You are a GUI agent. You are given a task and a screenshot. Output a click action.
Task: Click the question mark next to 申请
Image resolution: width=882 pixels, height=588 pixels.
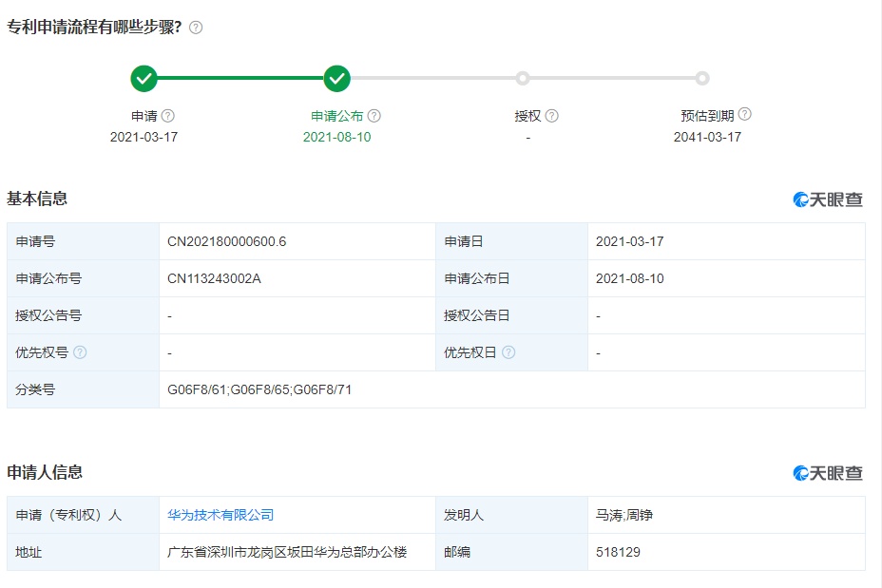pyautogui.click(x=168, y=116)
